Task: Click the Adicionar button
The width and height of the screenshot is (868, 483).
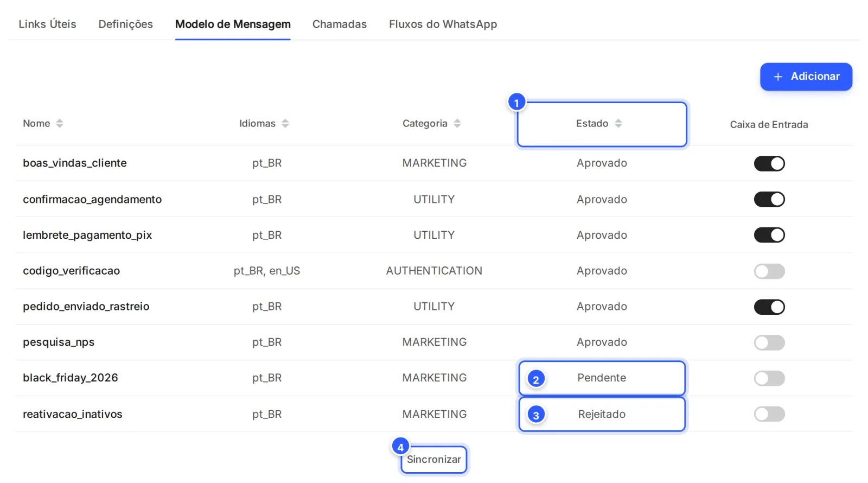Action: coord(806,77)
